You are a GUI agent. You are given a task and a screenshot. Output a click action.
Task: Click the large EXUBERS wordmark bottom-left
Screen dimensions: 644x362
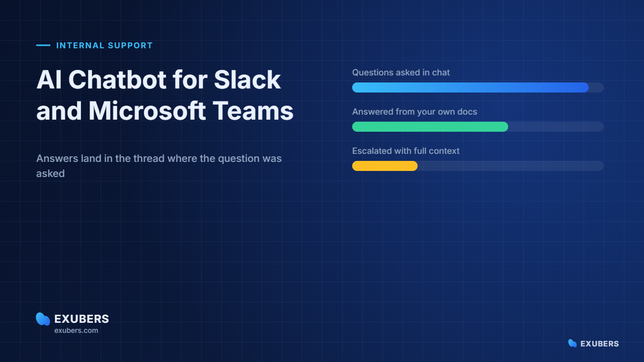82,319
